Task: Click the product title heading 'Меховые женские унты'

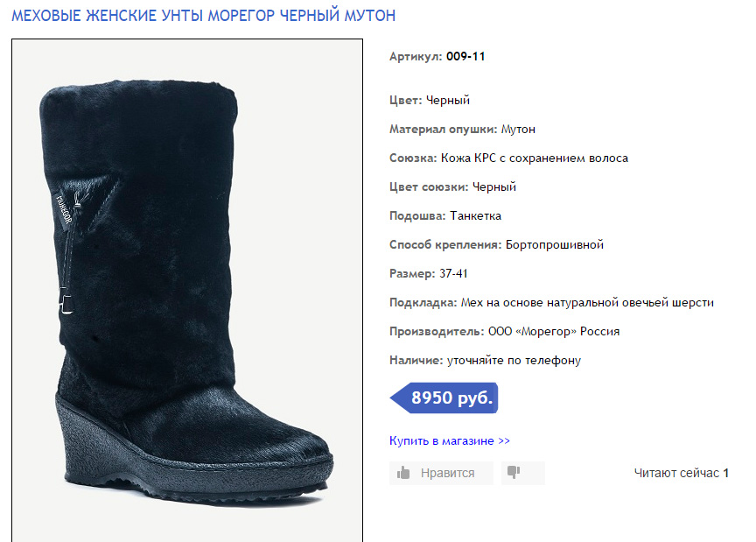Action: tap(204, 16)
